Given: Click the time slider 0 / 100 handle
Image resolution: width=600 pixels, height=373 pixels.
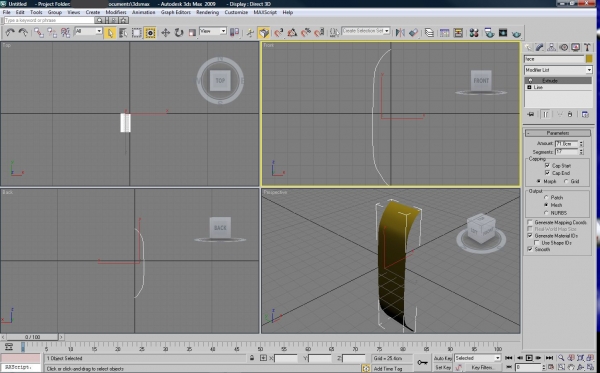Looking at the screenshot, I should tap(33, 337).
